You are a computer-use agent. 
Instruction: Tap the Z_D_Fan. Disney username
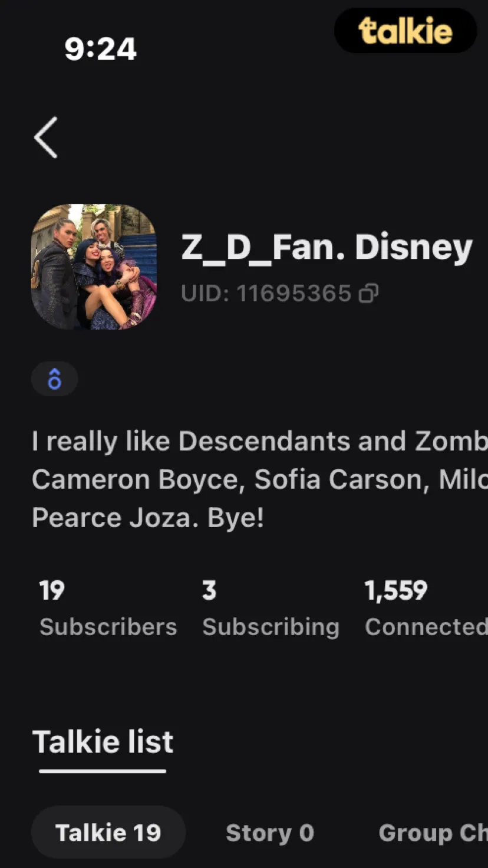point(327,248)
